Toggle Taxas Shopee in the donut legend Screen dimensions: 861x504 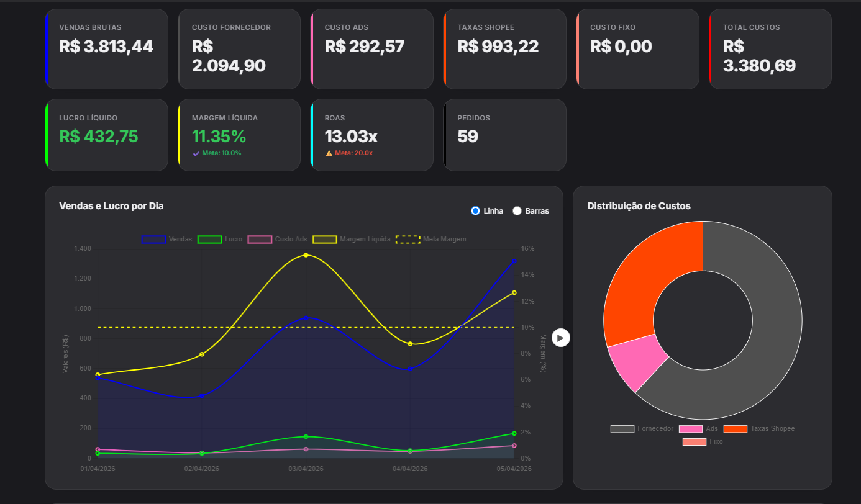click(x=759, y=429)
